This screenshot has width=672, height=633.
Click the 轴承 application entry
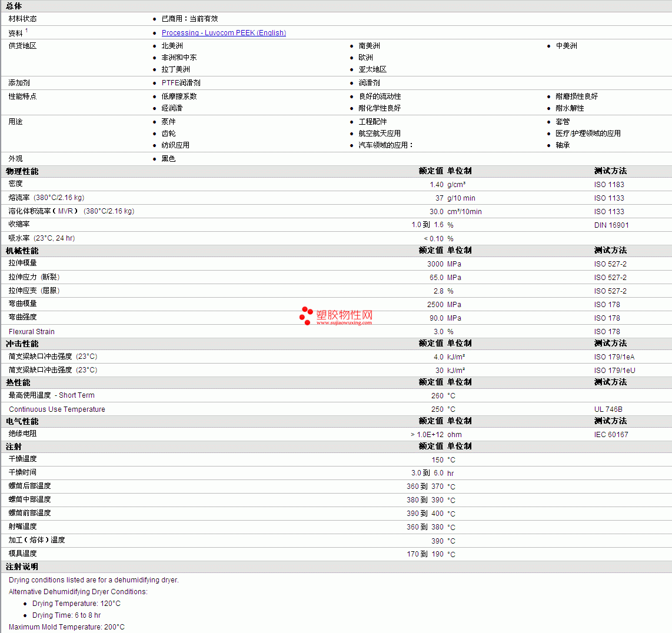click(x=563, y=145)
